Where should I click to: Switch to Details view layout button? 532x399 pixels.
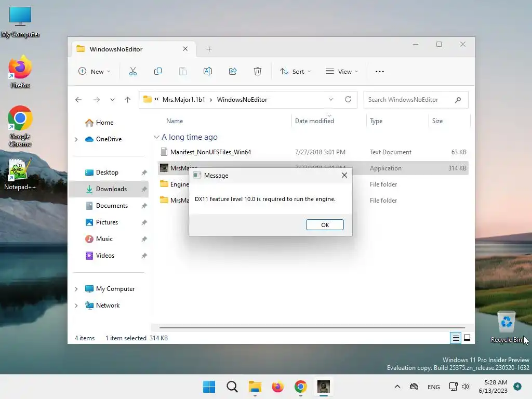pos(456,338)
